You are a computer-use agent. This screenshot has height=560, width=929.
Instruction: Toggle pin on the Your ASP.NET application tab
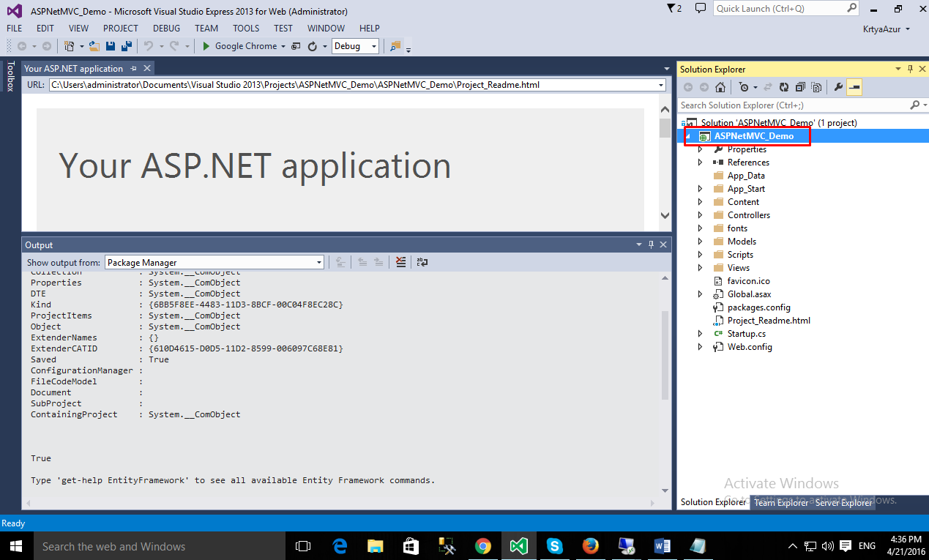tap(133, 68)
